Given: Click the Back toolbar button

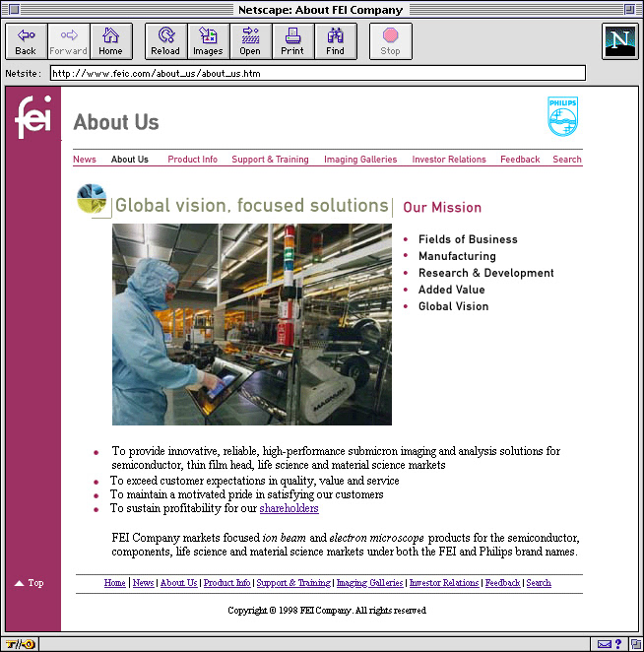Looking at the screenshot, I should point(27,41).
